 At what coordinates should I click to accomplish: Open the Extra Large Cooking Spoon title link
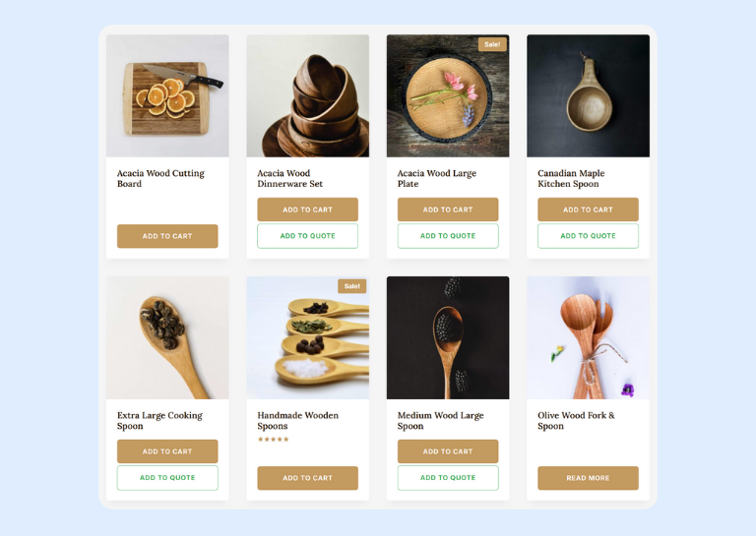[159, 420]
